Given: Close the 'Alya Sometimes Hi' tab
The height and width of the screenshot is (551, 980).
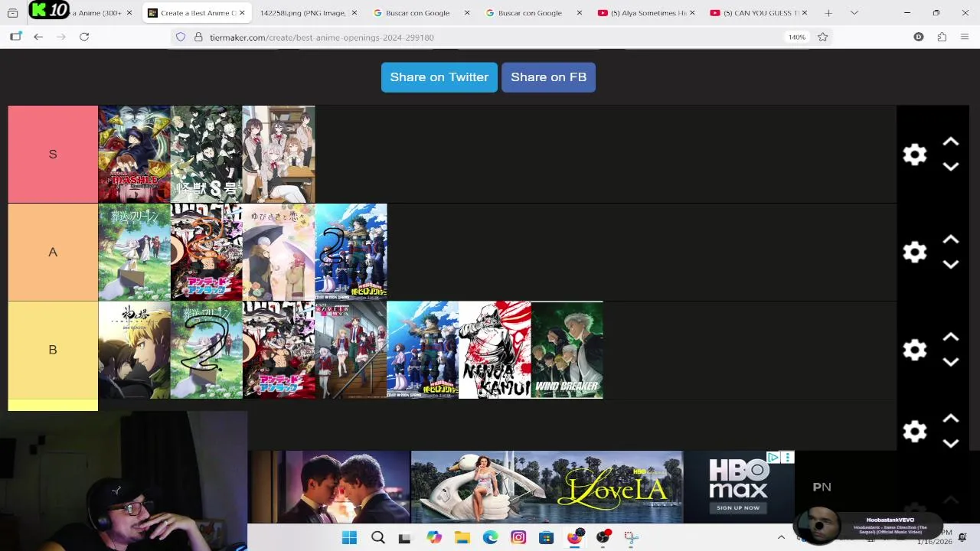Looking at the screenshot, I should (692, 13).
